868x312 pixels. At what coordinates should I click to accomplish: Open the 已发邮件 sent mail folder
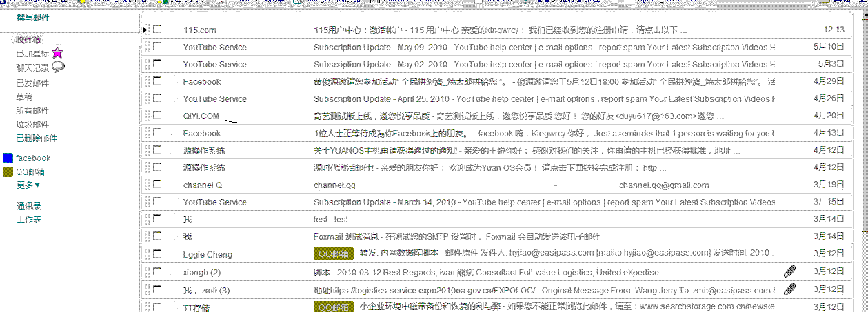point(33,83)
